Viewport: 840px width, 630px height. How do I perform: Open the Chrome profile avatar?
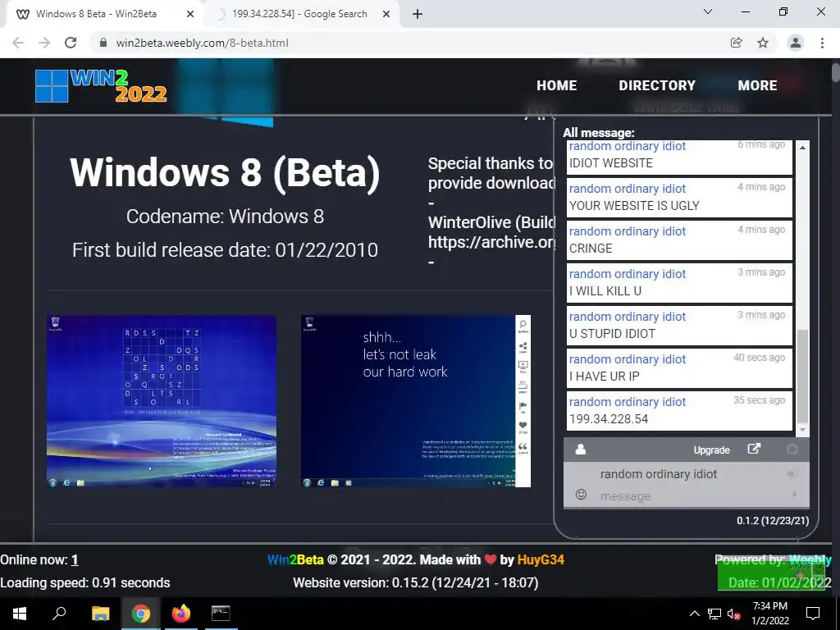[796, 43]
